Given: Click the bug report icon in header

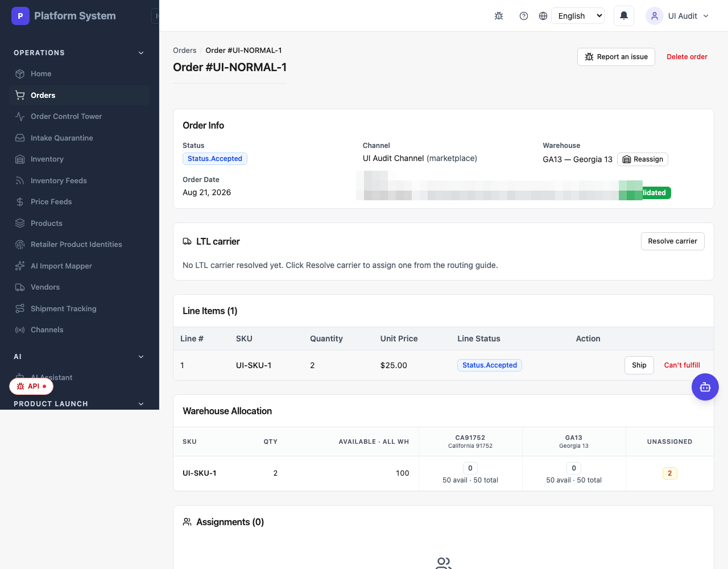Looking at the screenshot, I should click(x=499, y=16).
